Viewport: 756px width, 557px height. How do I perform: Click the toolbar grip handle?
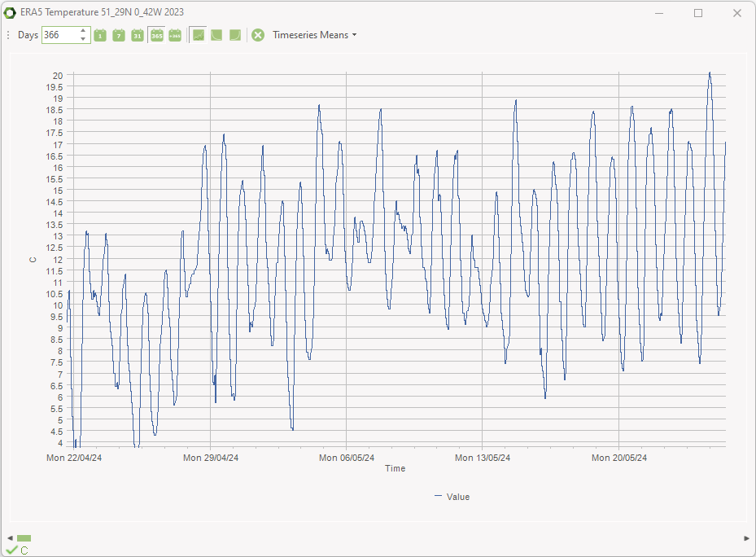(8, 35)
